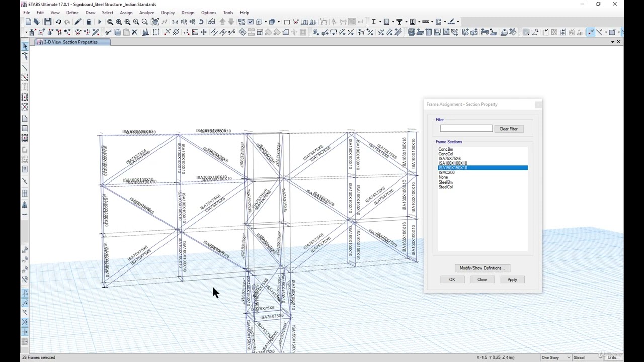Click the Undo arrow icon
This screenshot has width=644, height=362.
pos(58,22)
